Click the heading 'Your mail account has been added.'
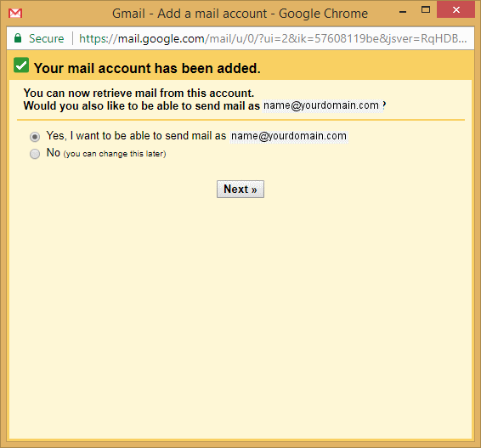 click(147, 68)
